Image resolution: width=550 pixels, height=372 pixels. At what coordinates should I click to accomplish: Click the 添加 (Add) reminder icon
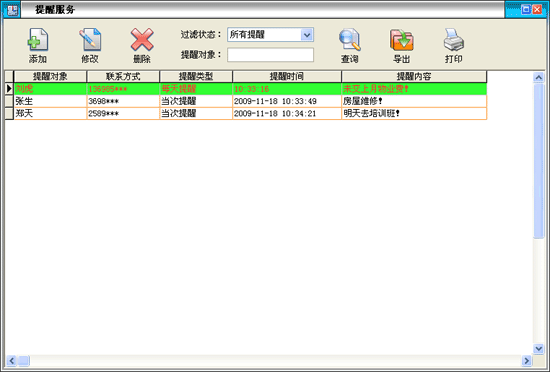(x=38, y=40)
